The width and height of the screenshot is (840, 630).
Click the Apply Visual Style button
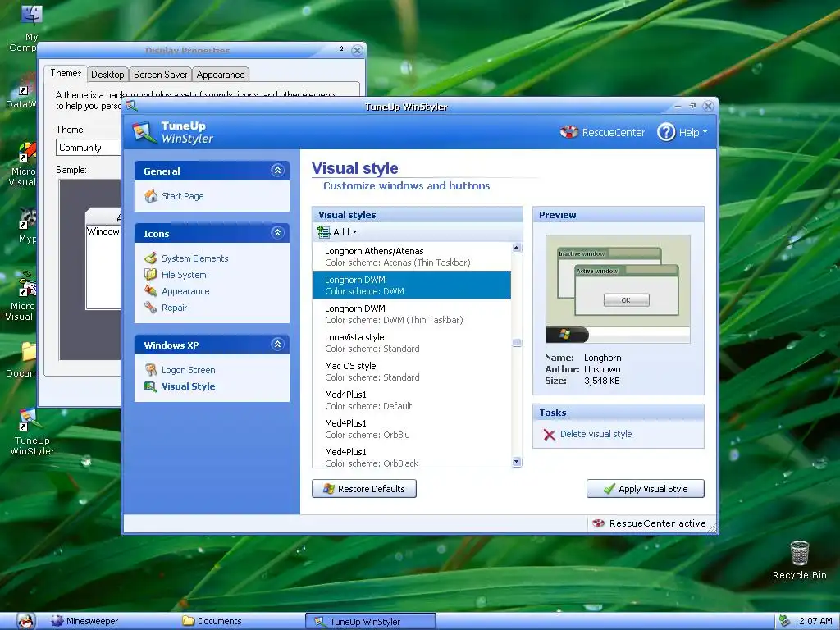point(646,489)
